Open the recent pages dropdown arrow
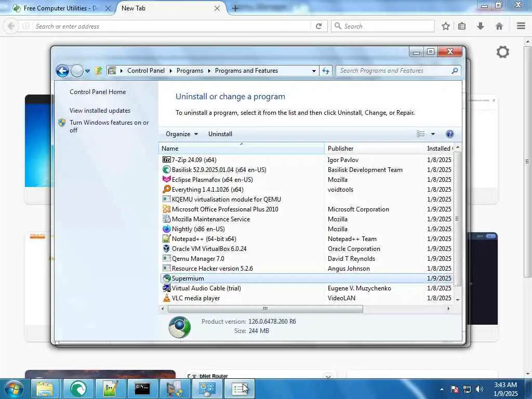 click(x=87, y=71)
